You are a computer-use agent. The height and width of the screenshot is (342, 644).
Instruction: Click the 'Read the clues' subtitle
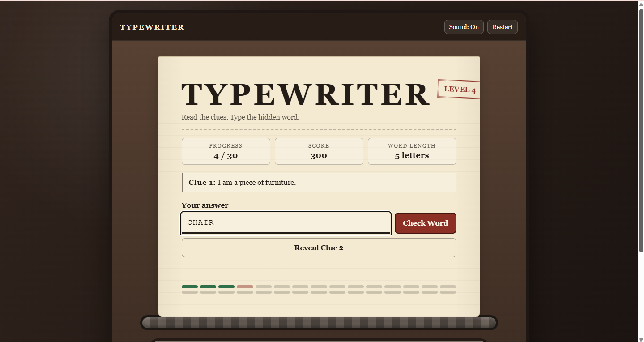point(240,117)
